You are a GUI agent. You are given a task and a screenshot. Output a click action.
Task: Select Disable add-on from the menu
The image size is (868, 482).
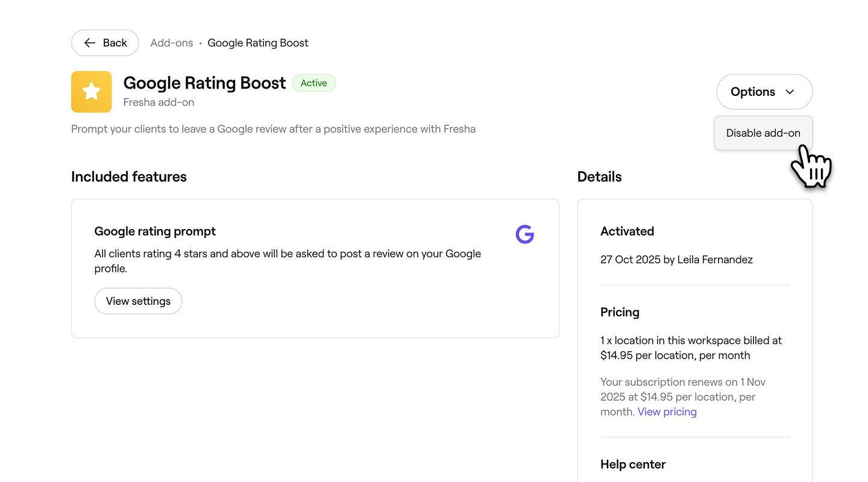763,133
